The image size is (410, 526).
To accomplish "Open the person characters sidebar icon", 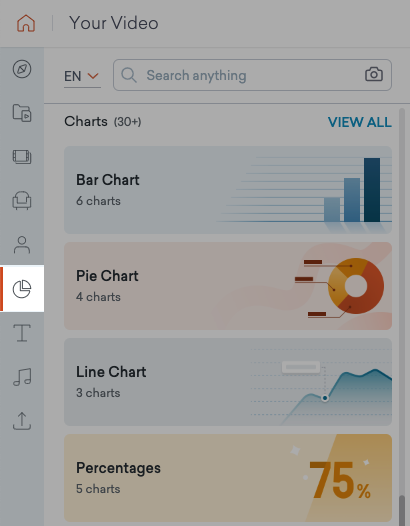I will (22, 245).
